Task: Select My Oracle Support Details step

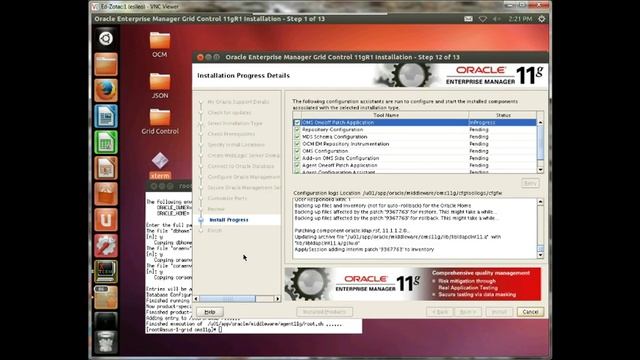Action: [x=238, y=102]
